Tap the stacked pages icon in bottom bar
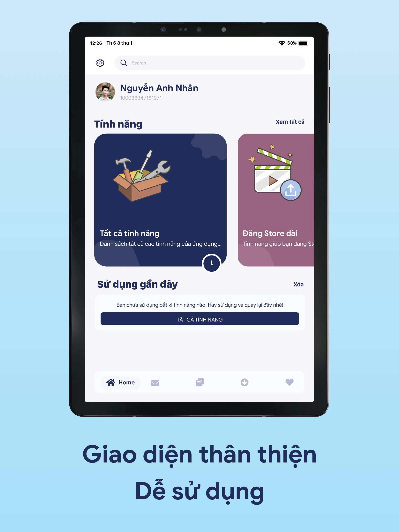399x532 pixels. (201, 382)
